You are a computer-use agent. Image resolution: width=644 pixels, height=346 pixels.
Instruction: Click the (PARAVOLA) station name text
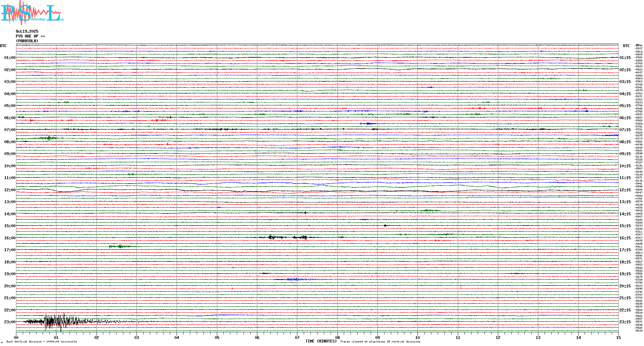pos(27,41)
